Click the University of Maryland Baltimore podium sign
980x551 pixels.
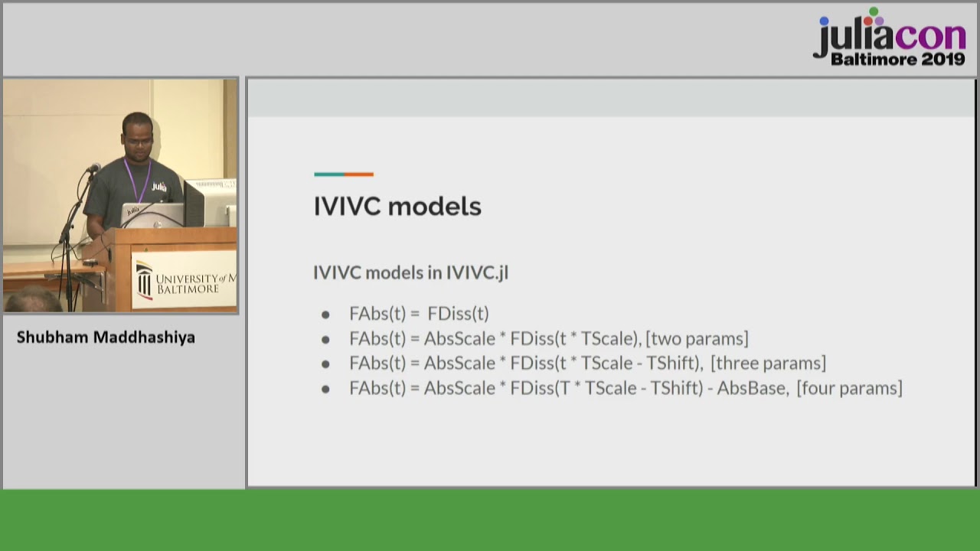click(184, 279)
